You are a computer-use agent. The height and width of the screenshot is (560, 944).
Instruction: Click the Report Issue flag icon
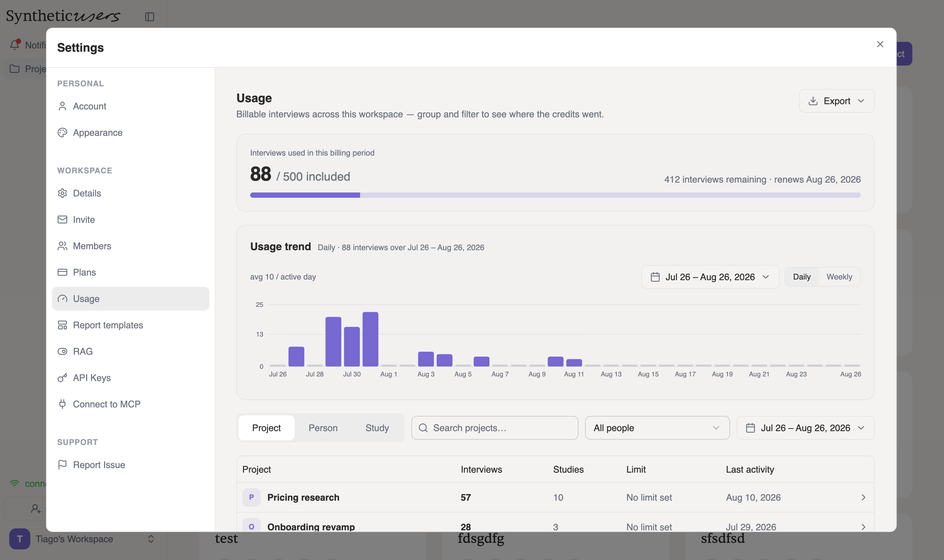pos(62,465)
